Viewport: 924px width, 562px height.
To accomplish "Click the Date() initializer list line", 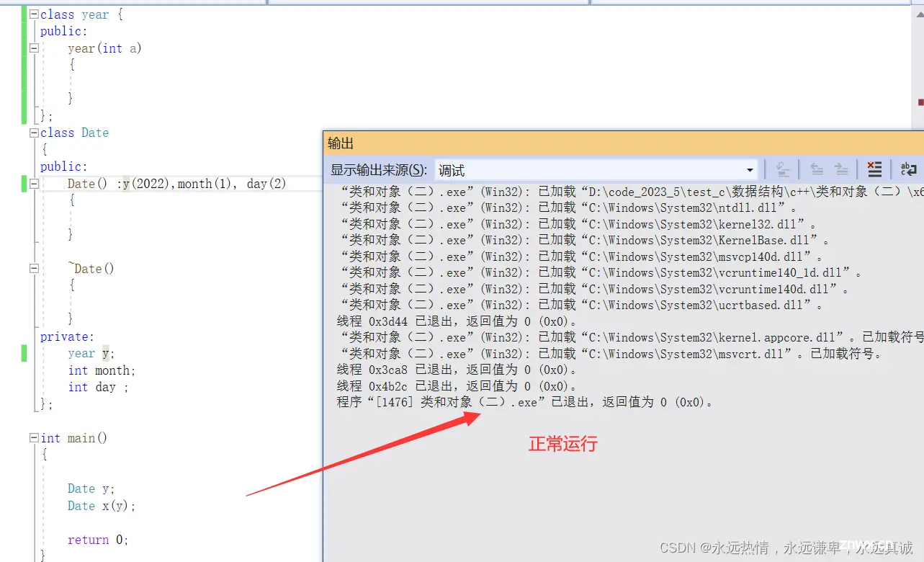I will (177, 184).
